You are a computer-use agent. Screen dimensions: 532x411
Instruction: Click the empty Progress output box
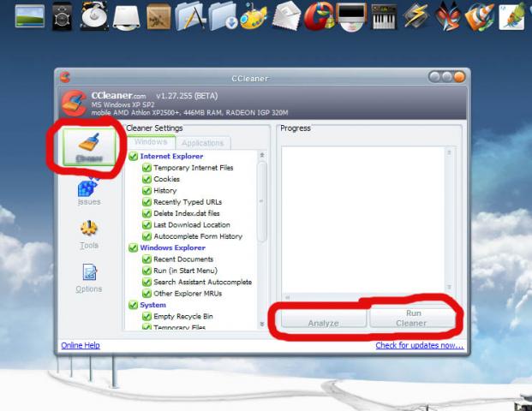coord(363,219)
